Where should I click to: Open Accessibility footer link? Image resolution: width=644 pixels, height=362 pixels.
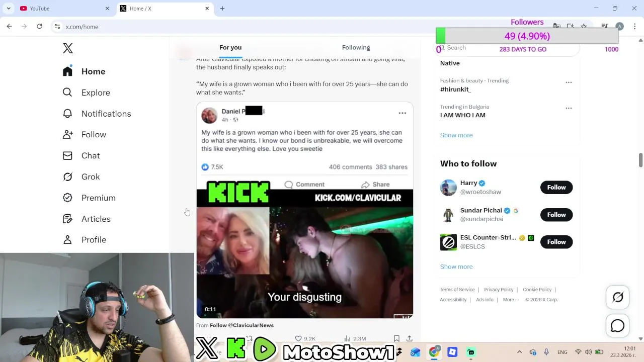point(453,300)
